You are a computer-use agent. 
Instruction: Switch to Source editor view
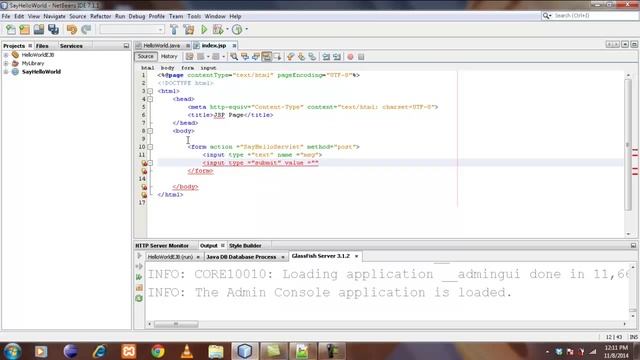tap(145, 56)
